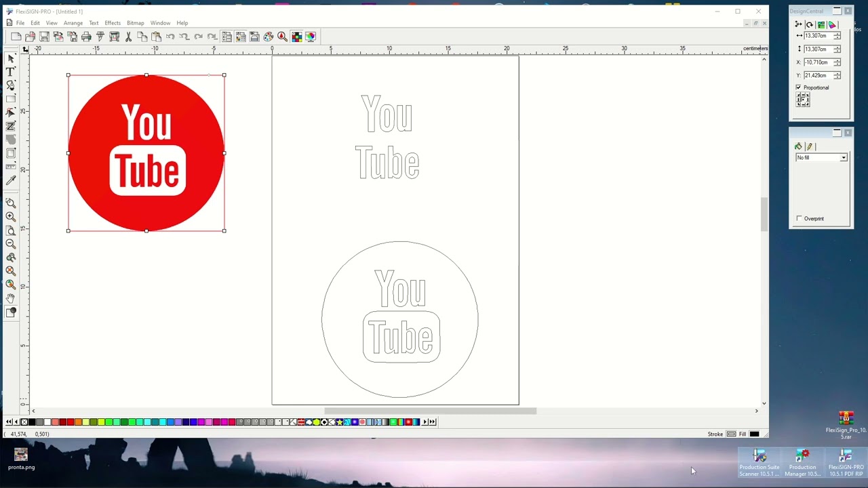Open the Window menu

point(160,23)
